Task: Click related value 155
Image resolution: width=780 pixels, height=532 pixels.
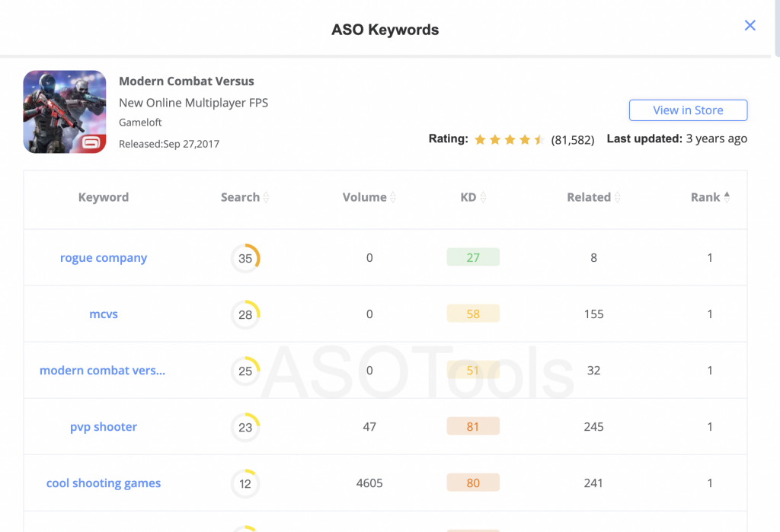Action: 593,314
